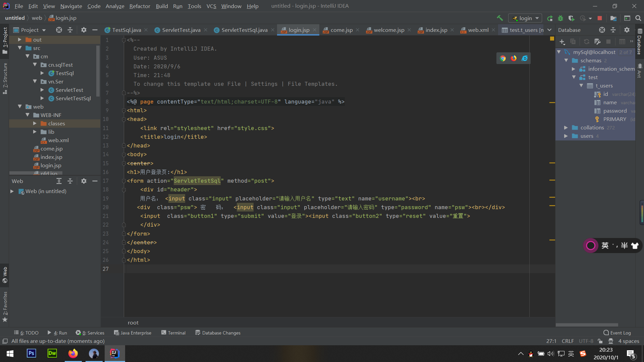Open Database Changes tool window

click(218, 333)
